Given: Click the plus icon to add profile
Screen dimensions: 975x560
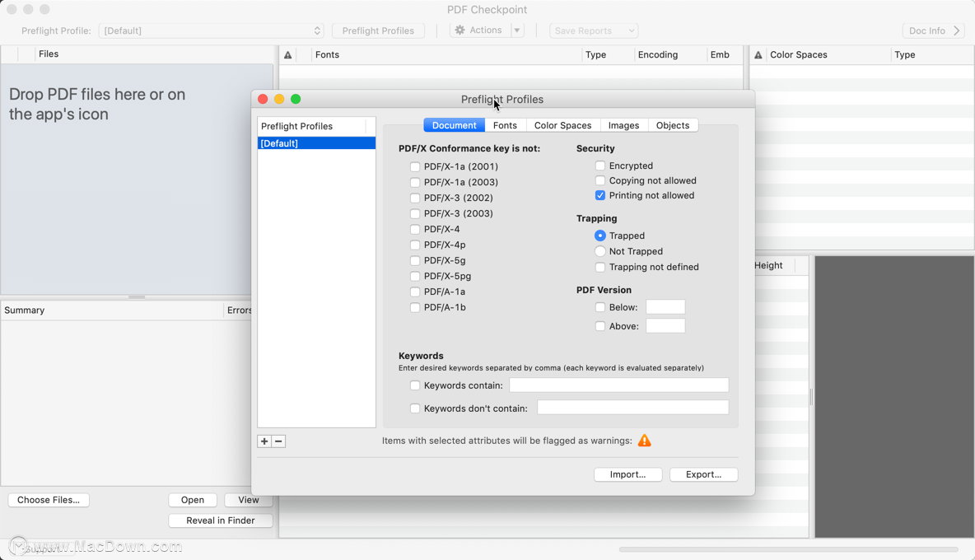Looking at the screenshot, I should [x=264, y=441].
